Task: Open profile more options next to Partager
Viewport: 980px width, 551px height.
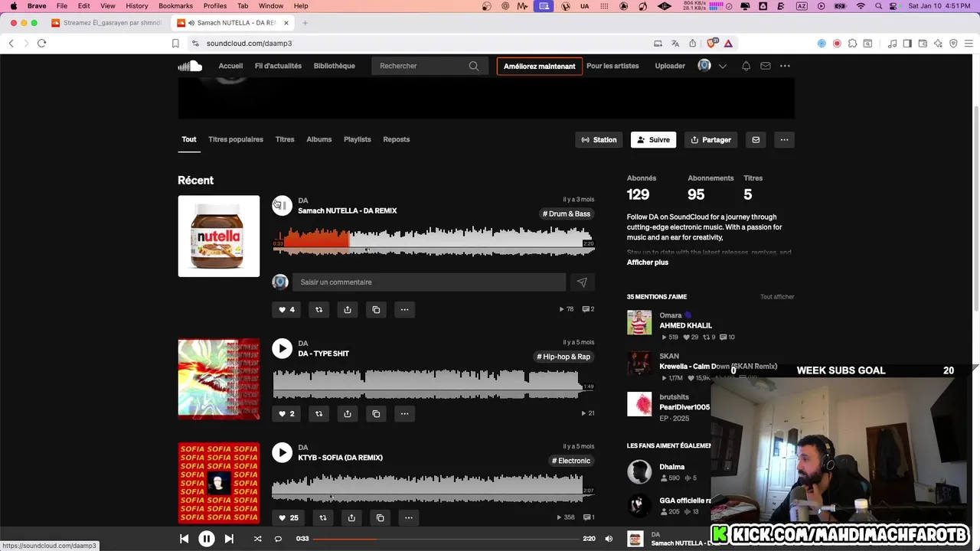Action: pyautogui.click(x=784, y=139)
